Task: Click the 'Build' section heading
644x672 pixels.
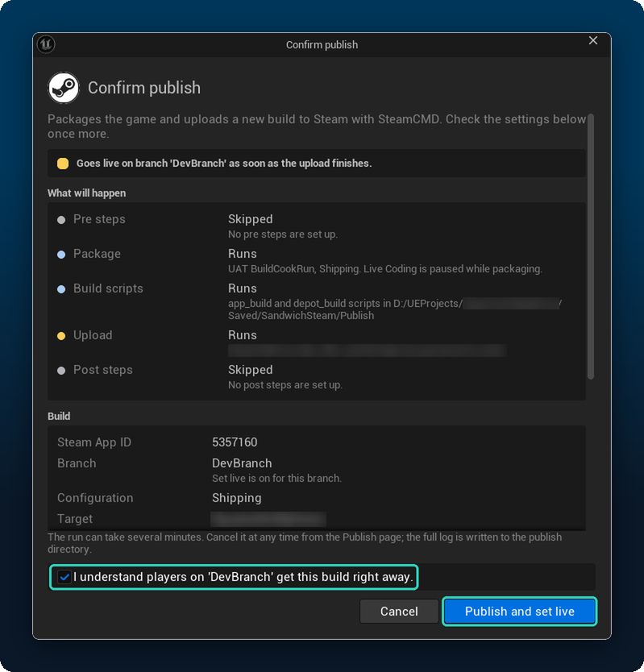Action: tap(59, 416)
